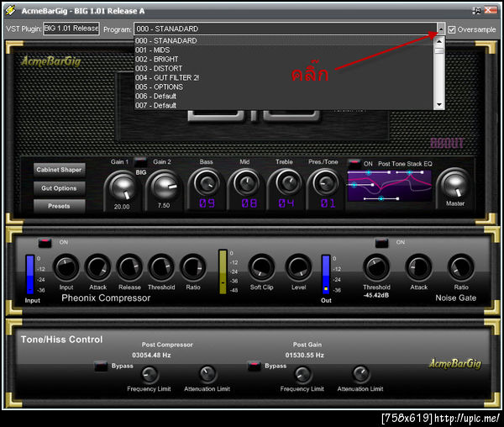Click the Post Tone Stack EQ graph
The height and width of the screenshot is (427, 504).
[x=390, y=186]
